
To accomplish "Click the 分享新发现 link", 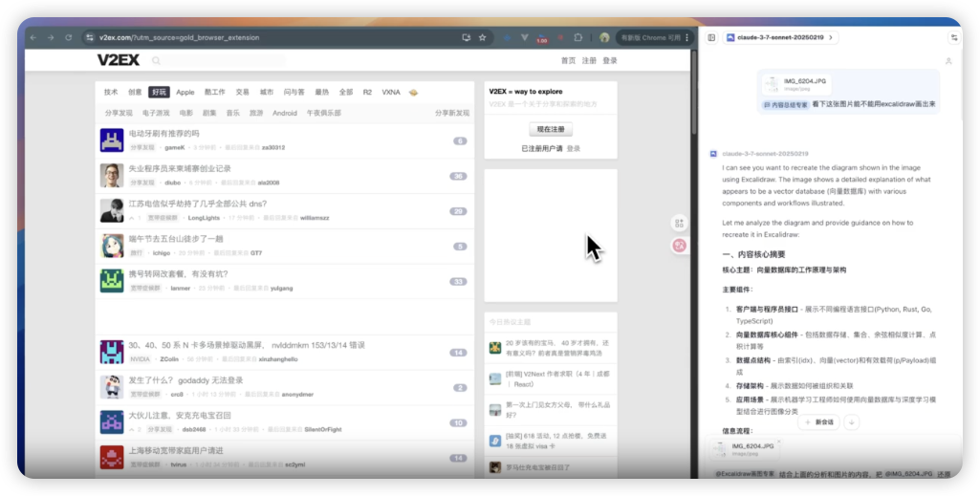I will coord(452,113).
